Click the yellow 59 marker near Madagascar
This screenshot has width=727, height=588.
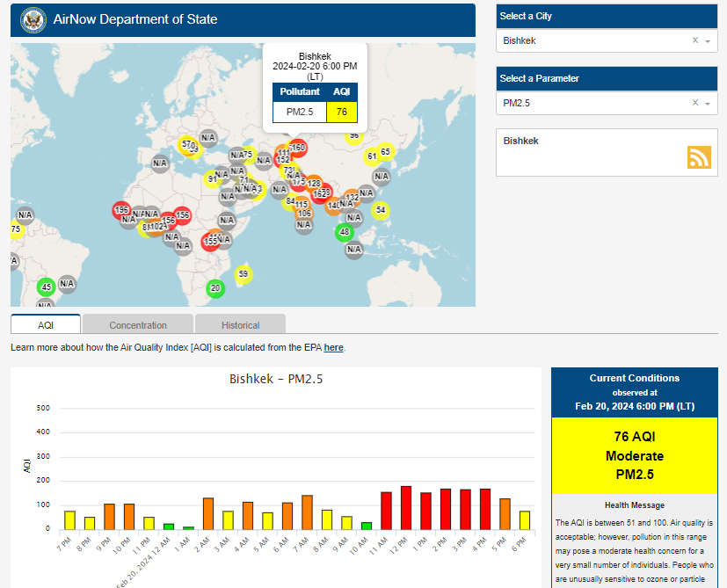244,274
